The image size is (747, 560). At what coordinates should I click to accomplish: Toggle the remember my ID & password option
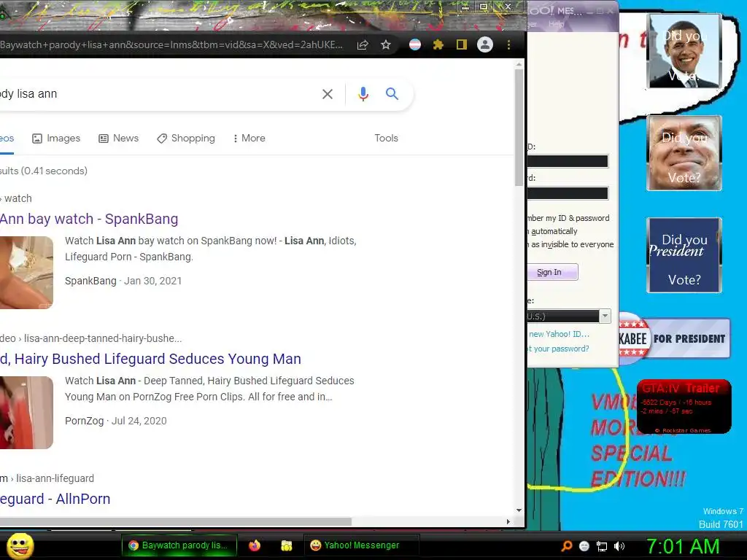(568, 218)
